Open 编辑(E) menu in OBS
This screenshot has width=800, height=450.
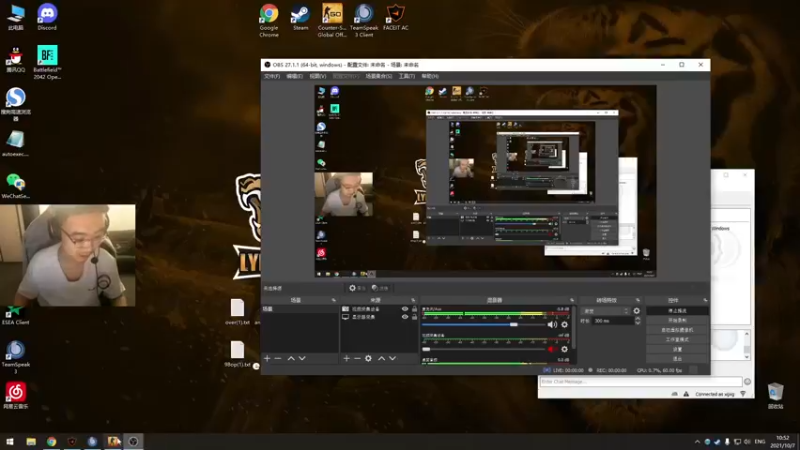point(294,77)
